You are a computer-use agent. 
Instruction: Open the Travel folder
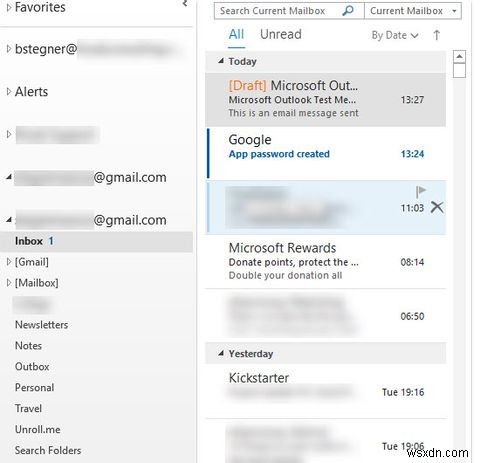[x=28, y=409]
